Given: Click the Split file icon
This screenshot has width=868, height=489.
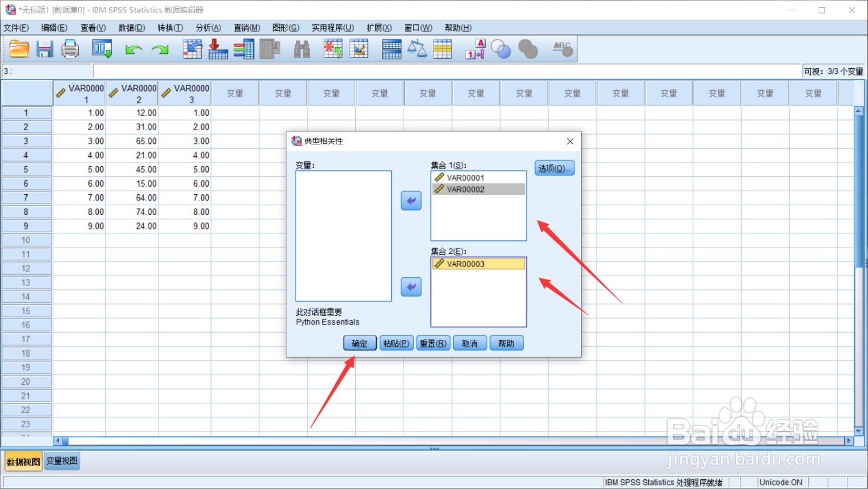Looking at the screenshot, I should pos(392,49).
